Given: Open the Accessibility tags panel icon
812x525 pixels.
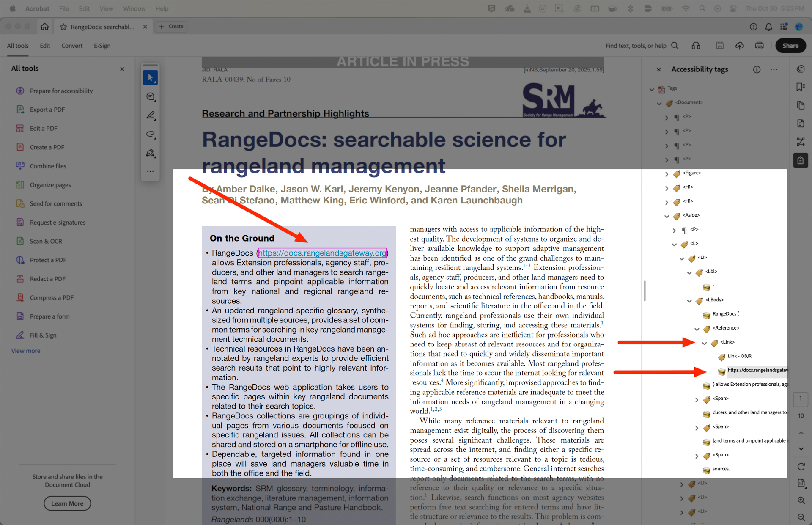Looking at the screenshot, I should [800, 160].
